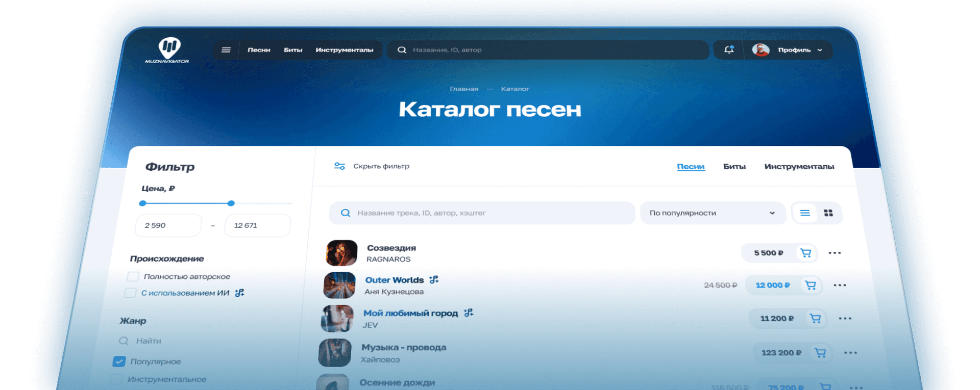Switch to grid view layout
This screenshot has height=390, width=980.
click(828, 213)
